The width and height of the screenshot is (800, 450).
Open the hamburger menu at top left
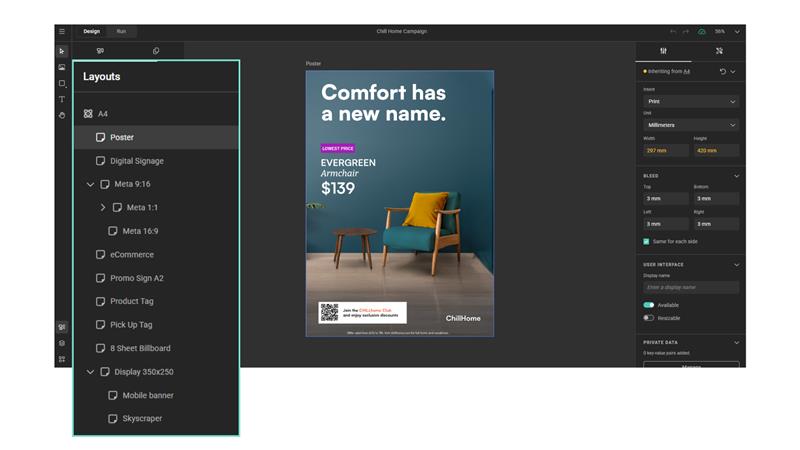(62, 32)
